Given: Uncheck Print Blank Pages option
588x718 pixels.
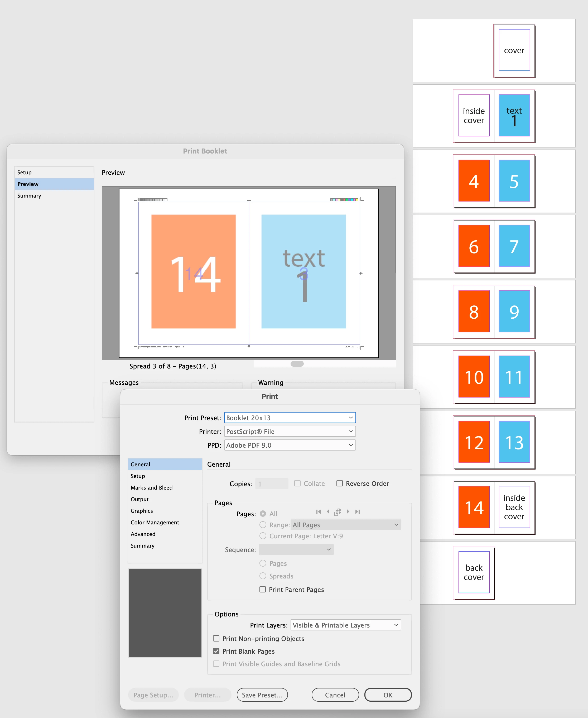Looking at the screenshot, I should pos(216,651).
